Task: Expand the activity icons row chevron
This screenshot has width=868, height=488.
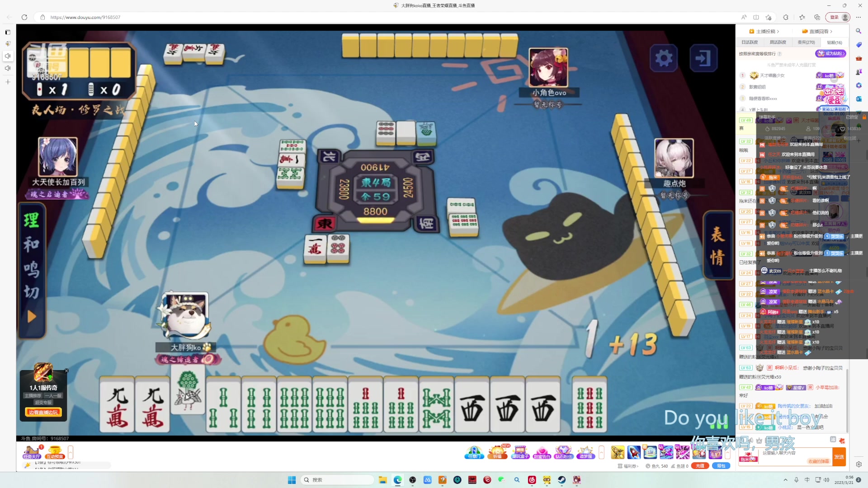Action: [601, 452]
